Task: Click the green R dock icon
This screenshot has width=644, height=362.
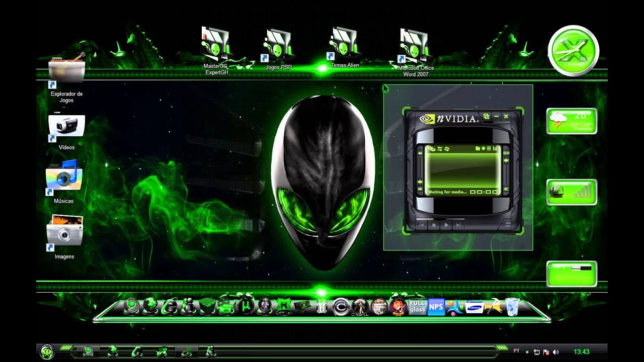Action: [x=283, y=306]
